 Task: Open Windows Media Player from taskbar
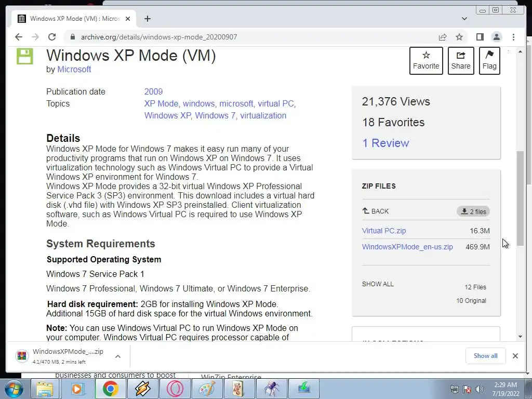[78, 389]
